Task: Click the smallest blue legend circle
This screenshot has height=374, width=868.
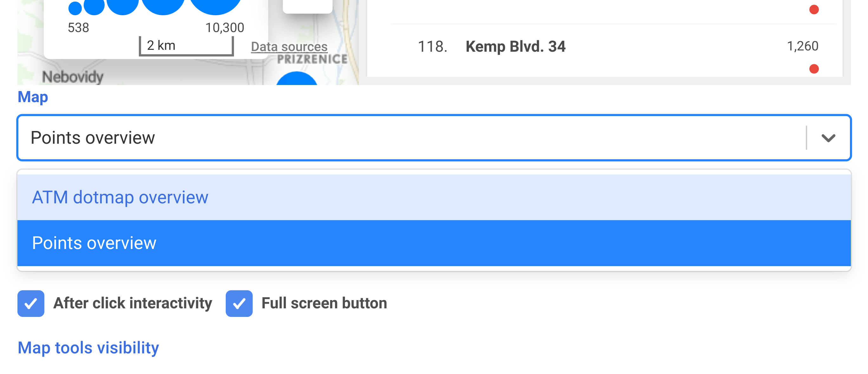Action: [75, 8]
